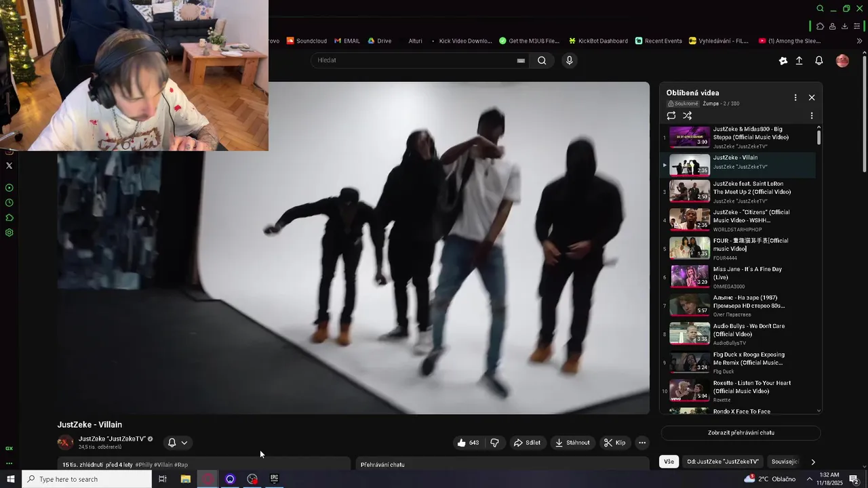Open the KickBot Dashboard bookmark
This screenshot has width=868, height=488.
coord(598,41)
